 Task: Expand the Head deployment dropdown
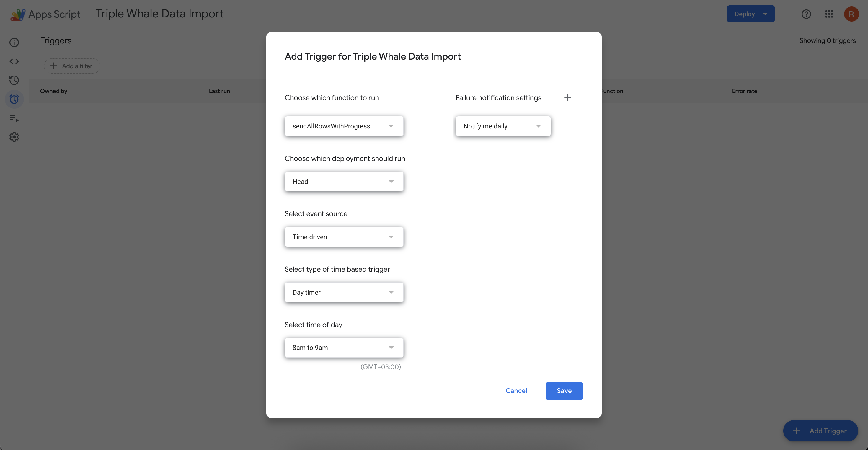pyautogui.click(x=344, y=182)
